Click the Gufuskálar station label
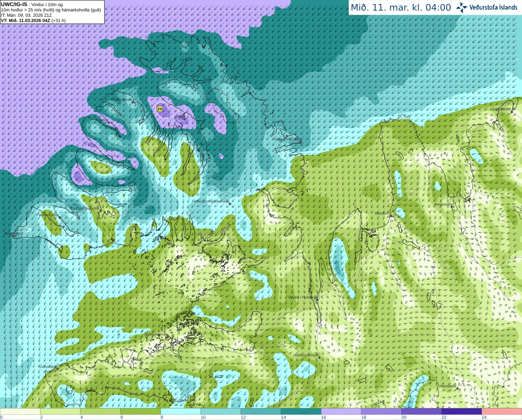This screenshot has width=522, height=420. pos(47,367)
